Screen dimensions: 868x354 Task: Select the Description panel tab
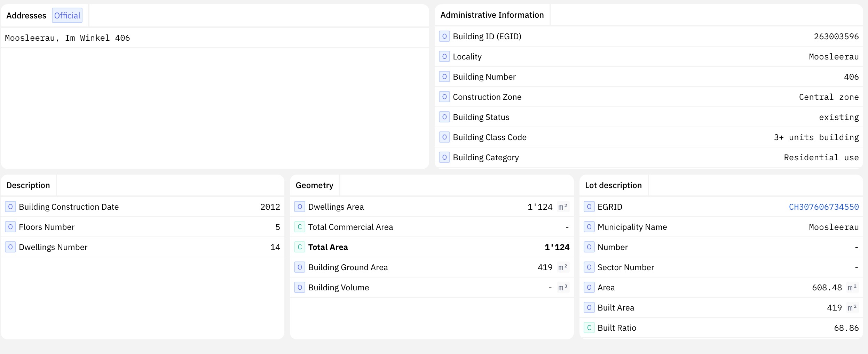(28, 185)
